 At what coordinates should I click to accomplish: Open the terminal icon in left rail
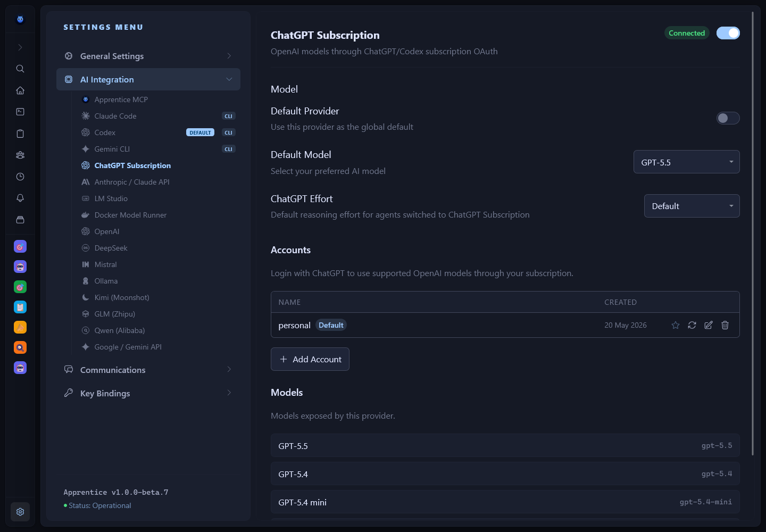click(x=20, y=112)
